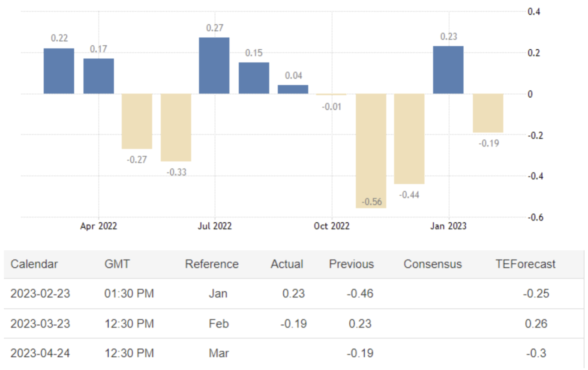Click the Oct 2022 axis label
This screenshot has height=370, width=588.
(331, 226)
